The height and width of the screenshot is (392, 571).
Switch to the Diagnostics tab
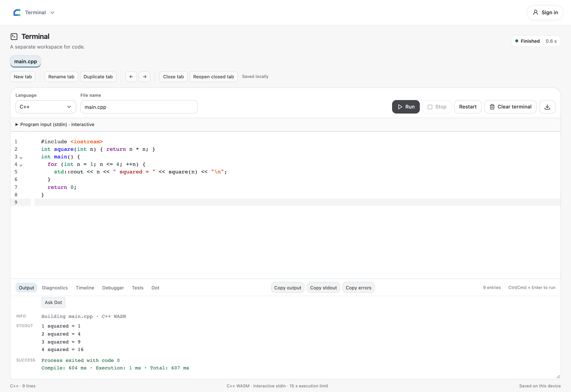[55, 288]
